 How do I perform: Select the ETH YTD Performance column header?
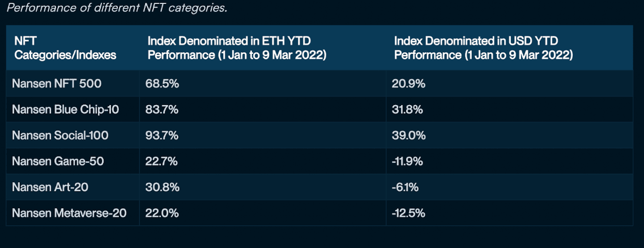[237, 48]
